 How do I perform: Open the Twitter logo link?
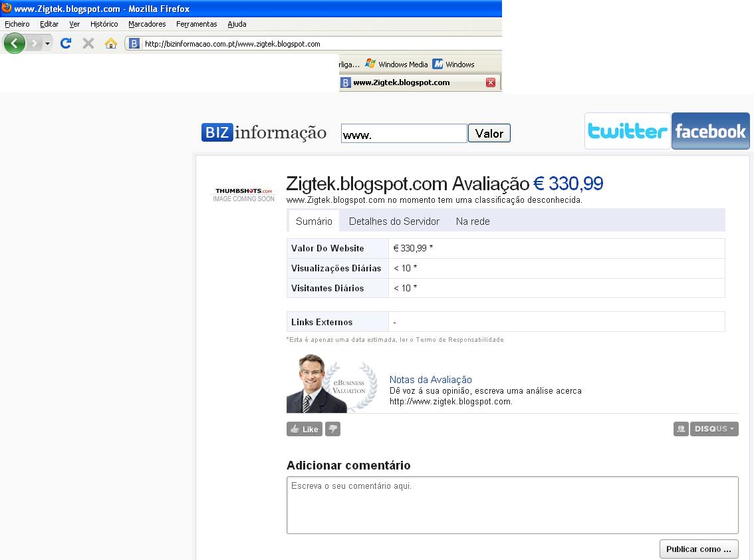pyautogui.click(x=628, y=131)
